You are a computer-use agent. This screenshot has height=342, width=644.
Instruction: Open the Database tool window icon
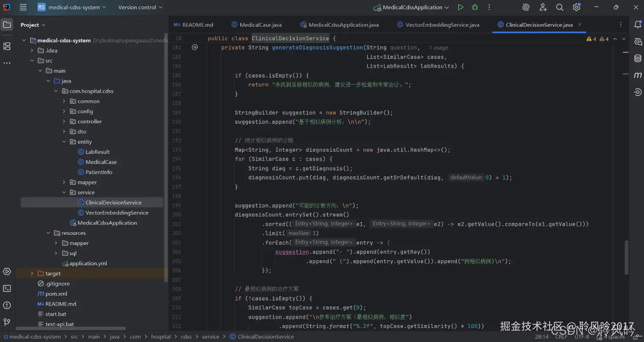638,58
